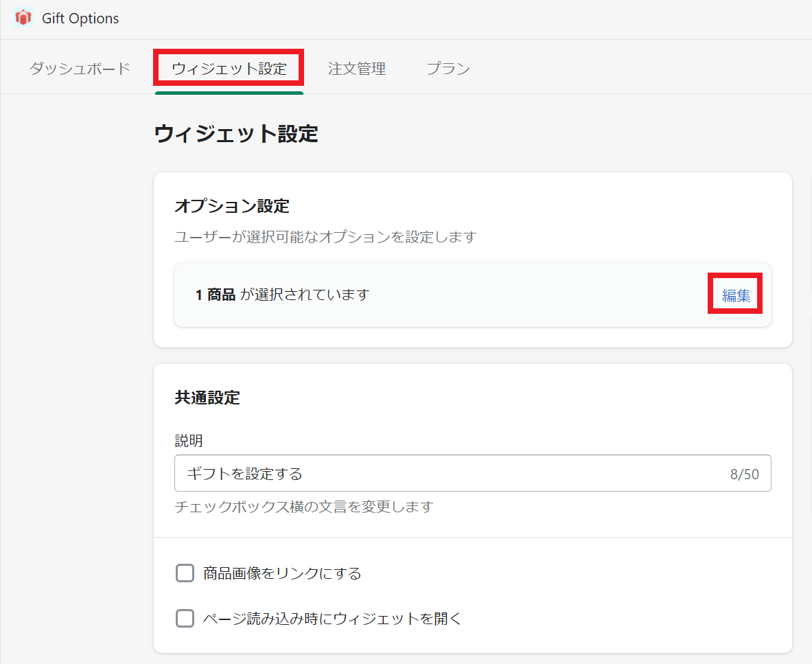Click the 1 商品 が選択されています text
Image resolution: width=812 pixels, height=664 pixels.
coord(282,295)
